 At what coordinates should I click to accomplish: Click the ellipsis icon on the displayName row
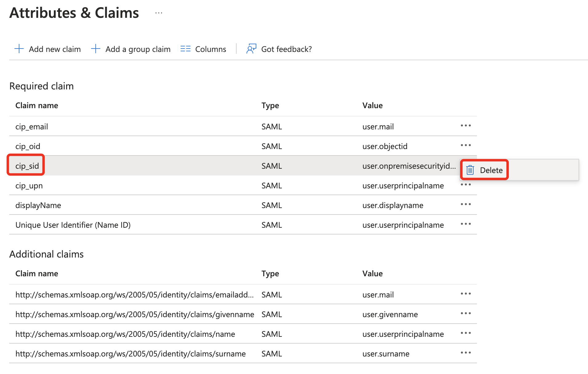tap(466, 204)
